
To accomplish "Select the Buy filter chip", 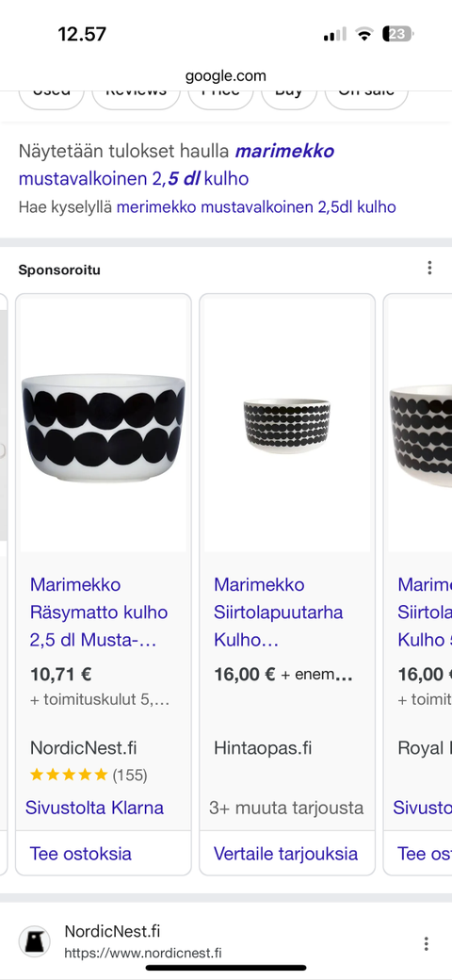I will click(x=288, y=93).
